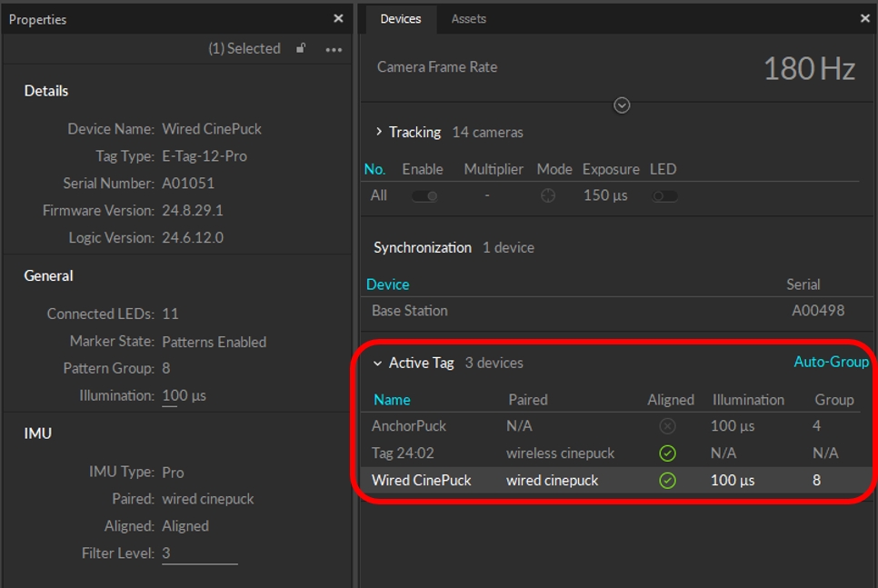The image size is (878, 588).
Task: Toggle the LED switch for all cameras
Action: point(664,195)
